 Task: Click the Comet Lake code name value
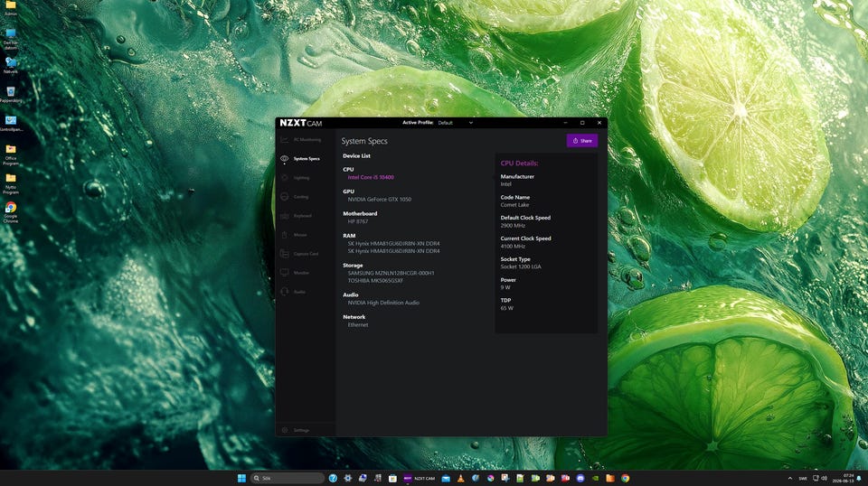[514, 204]
